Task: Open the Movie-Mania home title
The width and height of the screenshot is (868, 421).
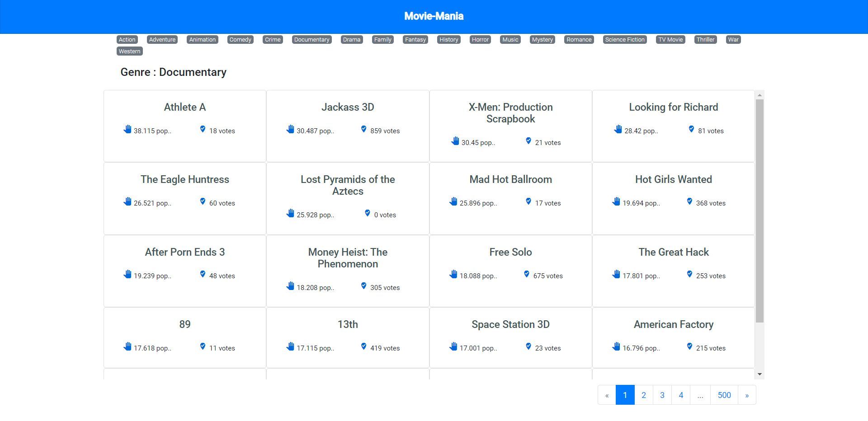Action: [x=434, y=16]
